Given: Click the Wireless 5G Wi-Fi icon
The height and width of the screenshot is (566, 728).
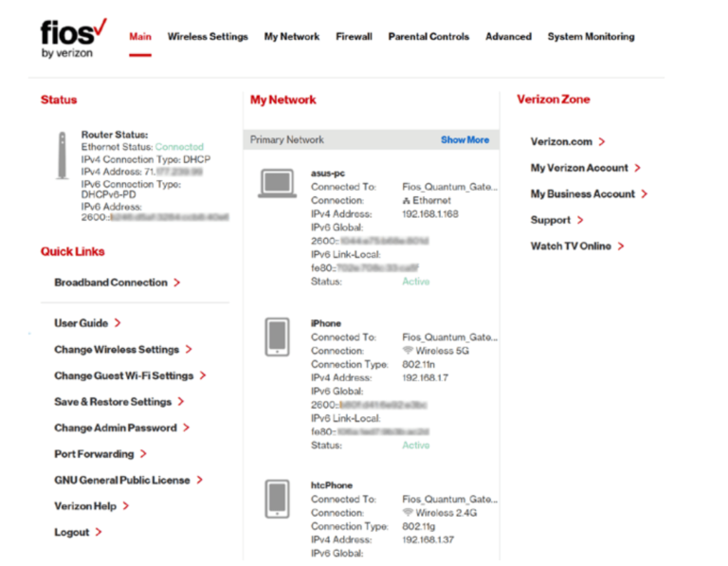Looking at the screenshot, I should point(408,350).
